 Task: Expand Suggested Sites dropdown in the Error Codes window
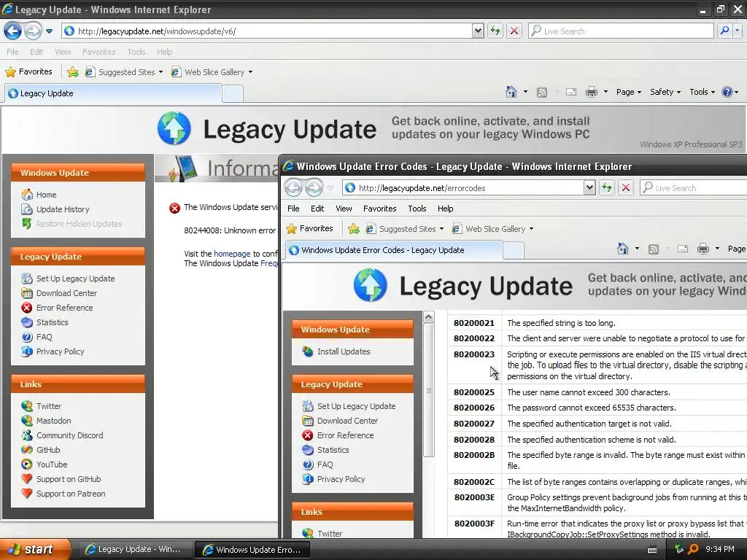point(441,229)
